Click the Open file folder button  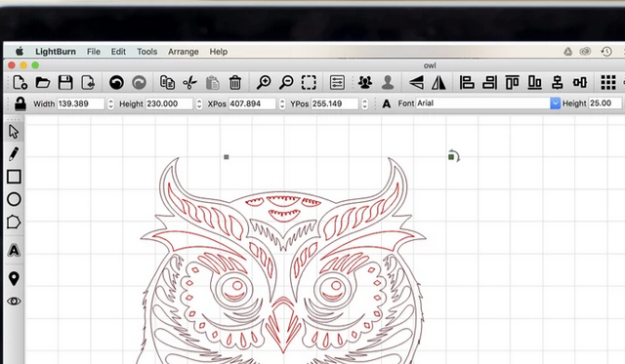43,82
